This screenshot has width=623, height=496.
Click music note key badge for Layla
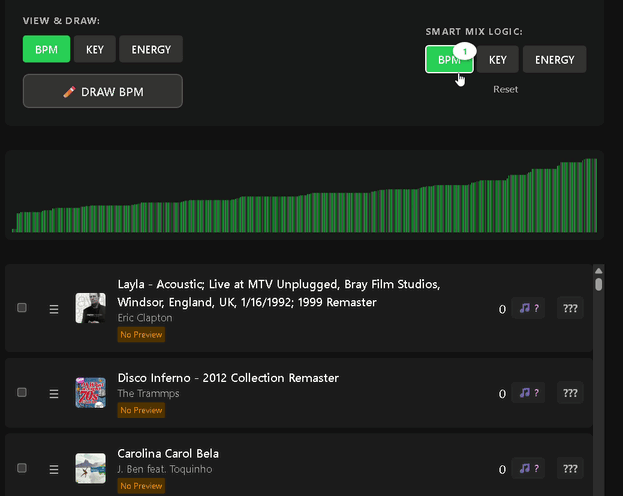click(529, 309)
